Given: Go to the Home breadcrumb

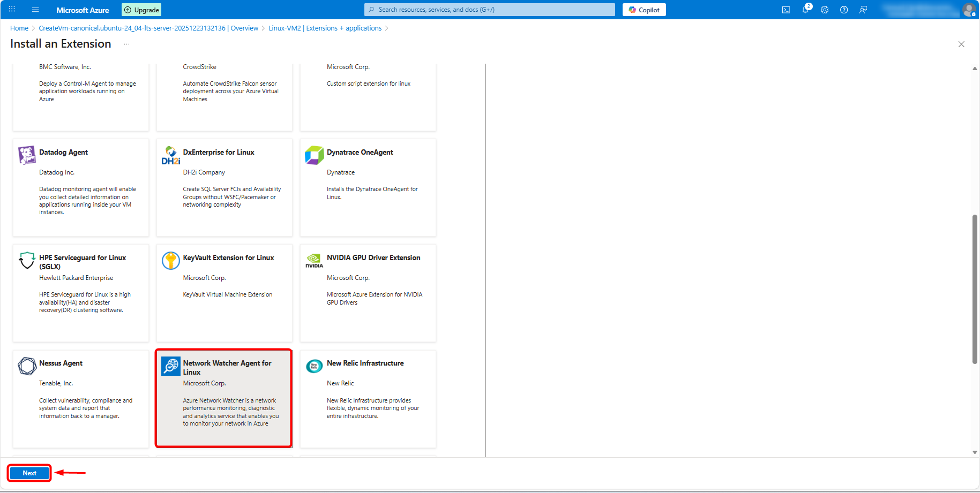Looking at the screenshot, I should 19,28.
